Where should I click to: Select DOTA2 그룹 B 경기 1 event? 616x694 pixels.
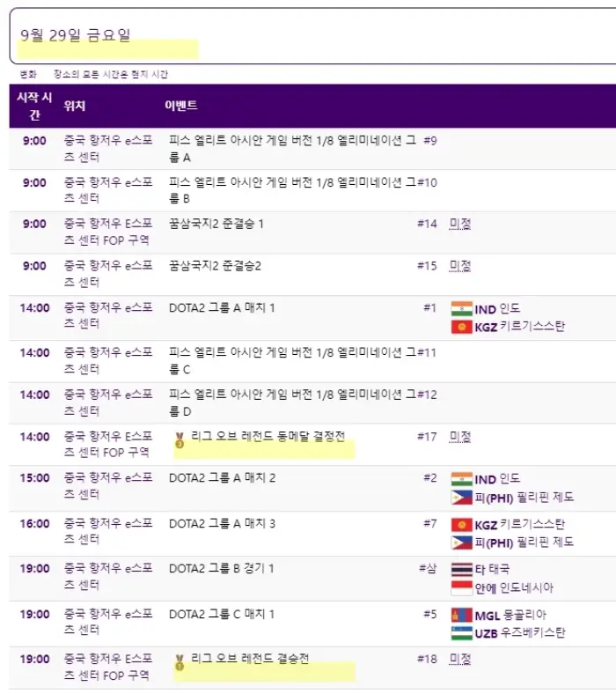point(221,568)
